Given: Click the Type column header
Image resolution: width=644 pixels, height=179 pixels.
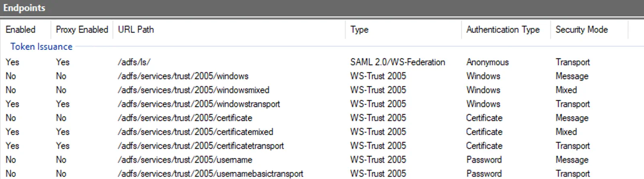Looking at the screenshot, I should [403, 29].
